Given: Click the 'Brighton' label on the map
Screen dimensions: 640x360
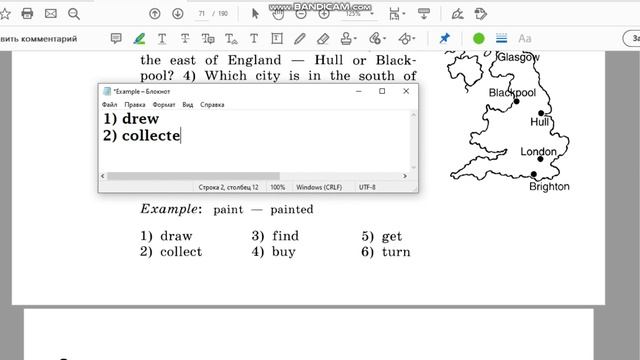Looking at the screenshot, I should (549, 187).
